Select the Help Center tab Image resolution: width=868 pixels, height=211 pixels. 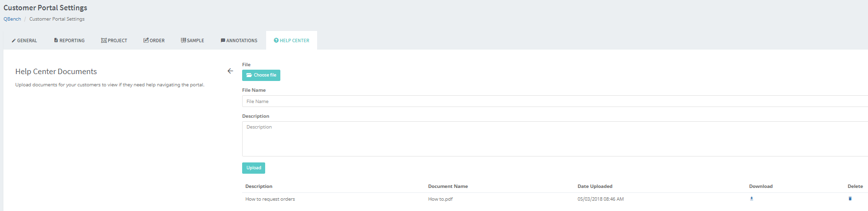(292, 41)
